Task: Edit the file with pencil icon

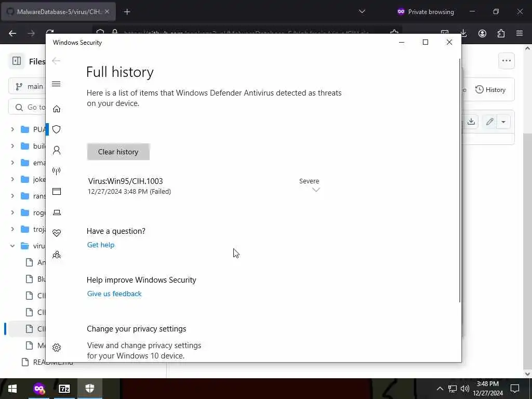Action: 489,122
